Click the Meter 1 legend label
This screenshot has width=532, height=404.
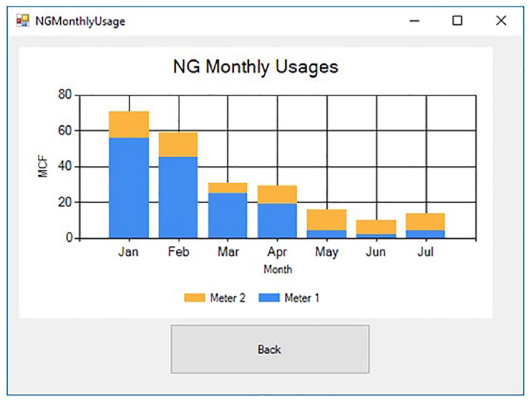coord(302,298)
